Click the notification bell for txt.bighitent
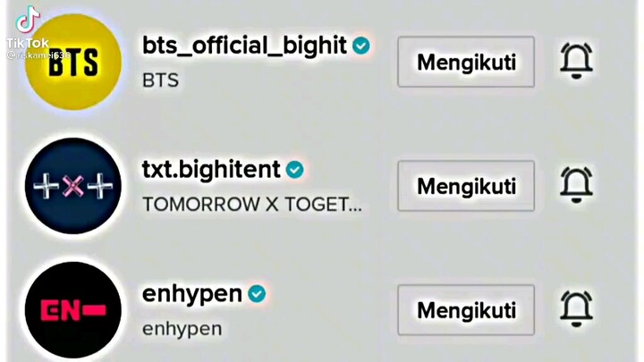Viewport: 644px width, 362px height. pyautogui.click(x=576, y=185)
